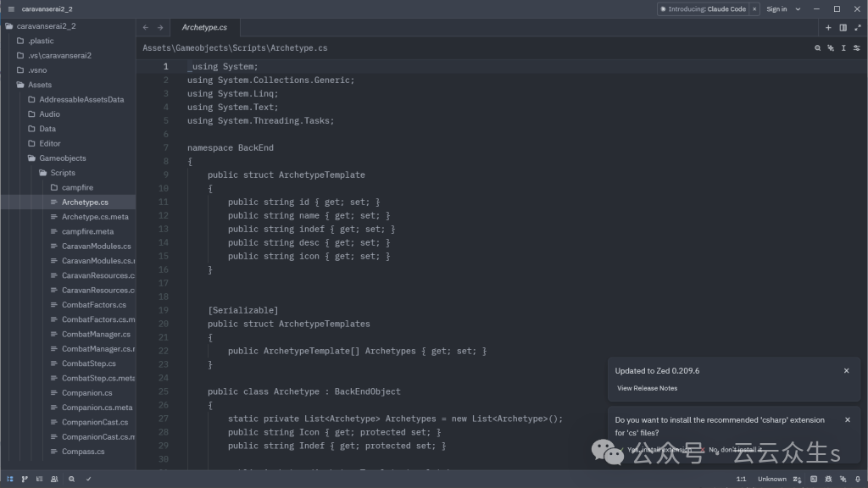
Task: Click the file path breadcrumb Assets\Gameobjects\Scripts\Archetype.cs
Action: pyautogui.click(x=235, y=48)
